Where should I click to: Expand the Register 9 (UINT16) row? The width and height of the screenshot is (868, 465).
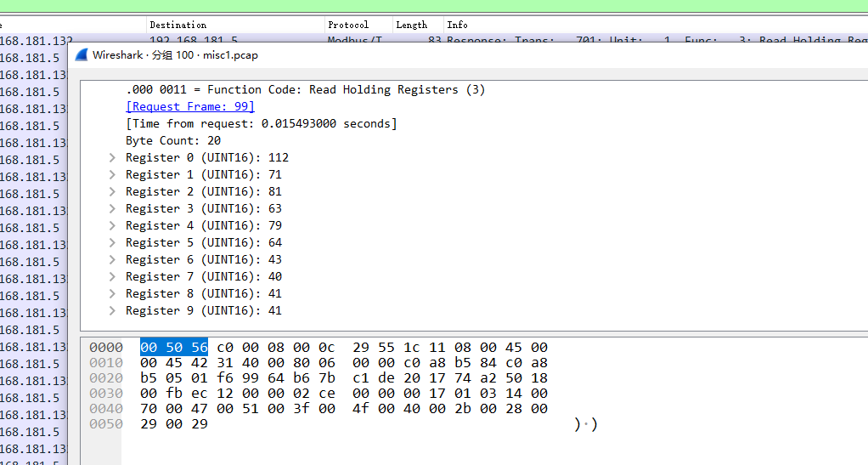click(x=112, y=311)
